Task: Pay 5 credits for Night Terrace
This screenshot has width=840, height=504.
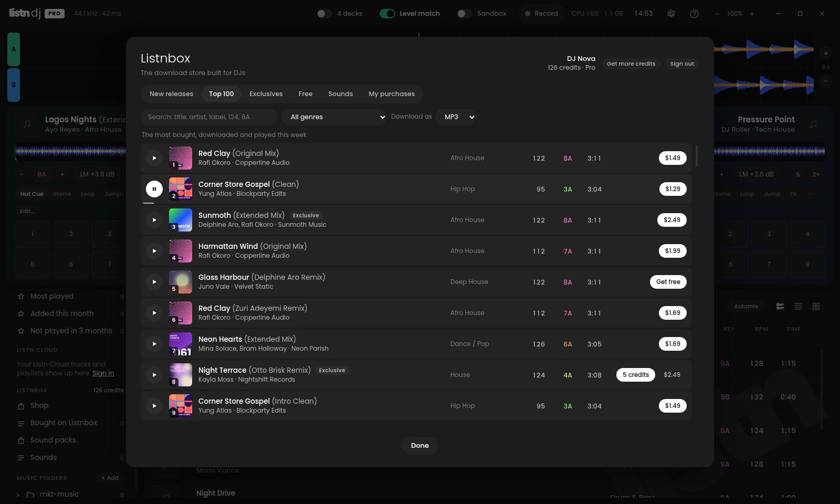Action: tap(636, 375)
